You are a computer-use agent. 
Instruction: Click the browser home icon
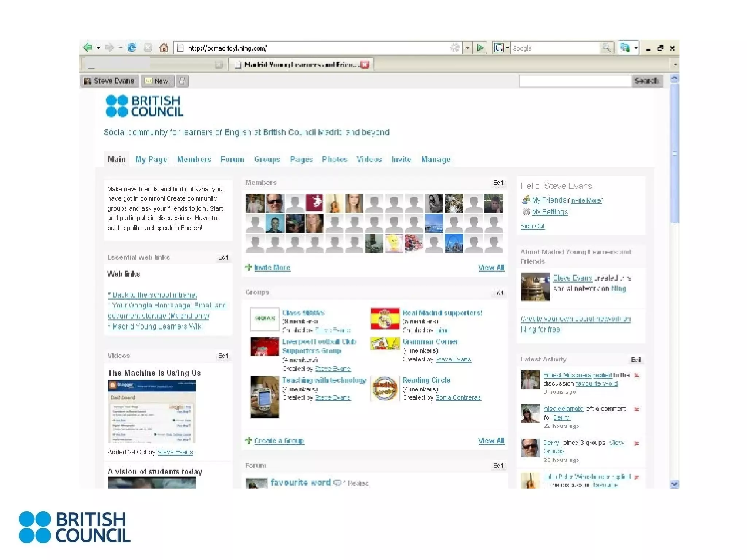(x=164, y=48)
